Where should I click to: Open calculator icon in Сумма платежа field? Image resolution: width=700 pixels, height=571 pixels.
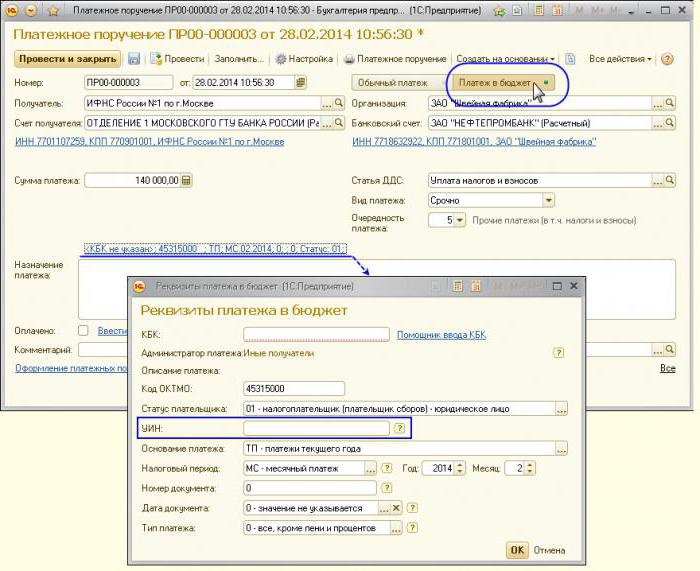coord(187,180)
